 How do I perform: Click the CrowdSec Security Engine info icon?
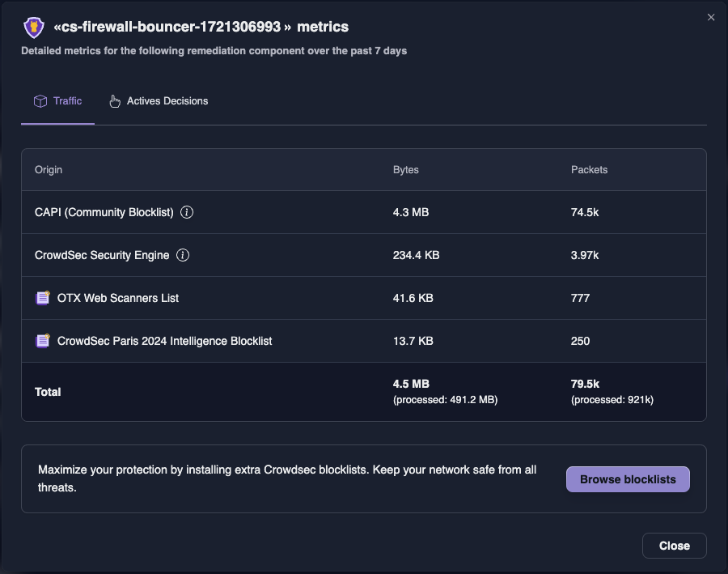[183, 255]
